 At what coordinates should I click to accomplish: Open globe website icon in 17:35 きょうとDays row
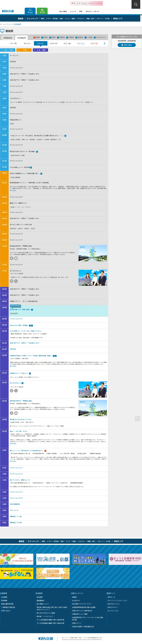[11, 281]
